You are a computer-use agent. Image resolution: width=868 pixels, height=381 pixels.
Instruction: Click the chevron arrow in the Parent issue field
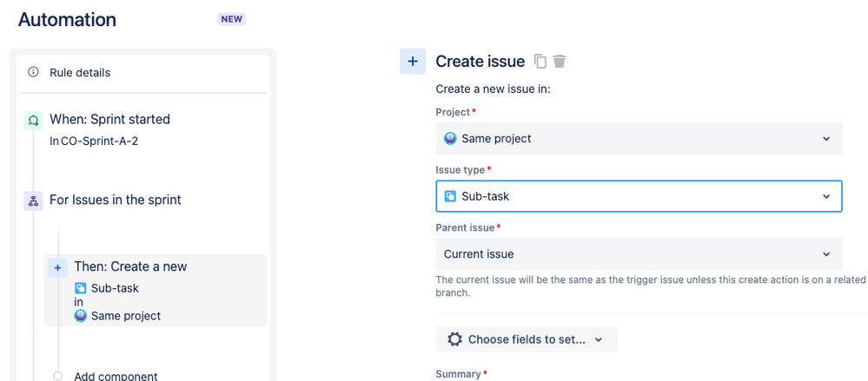pyautogui.click(x=826, y=254)
